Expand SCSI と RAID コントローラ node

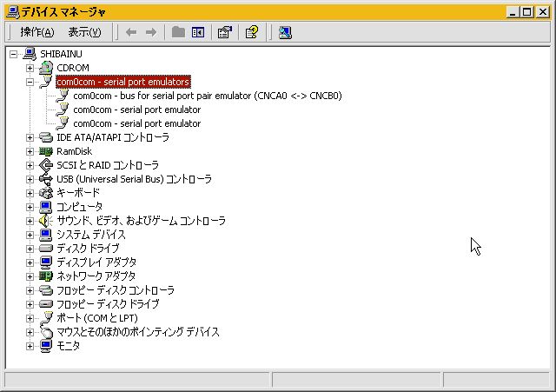[x=30, y=165]
